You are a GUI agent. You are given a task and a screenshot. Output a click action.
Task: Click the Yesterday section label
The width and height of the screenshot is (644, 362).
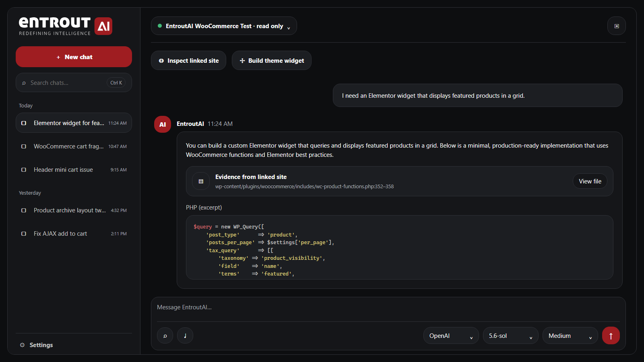[30, 193]
